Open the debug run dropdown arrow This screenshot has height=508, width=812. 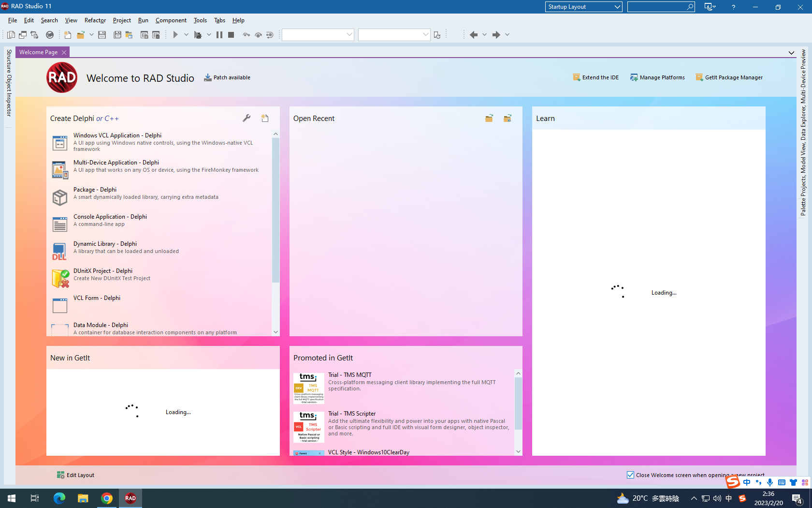click(x=209, y=35)
